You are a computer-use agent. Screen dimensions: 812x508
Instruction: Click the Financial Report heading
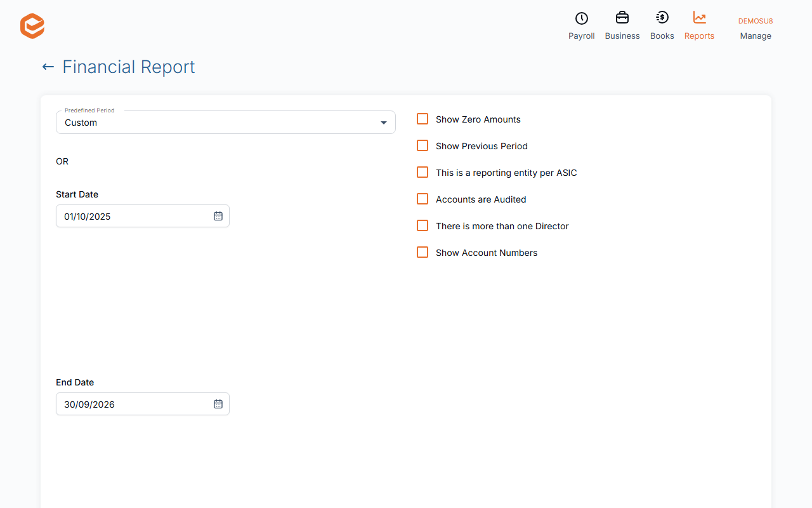[x=129, y=67]
